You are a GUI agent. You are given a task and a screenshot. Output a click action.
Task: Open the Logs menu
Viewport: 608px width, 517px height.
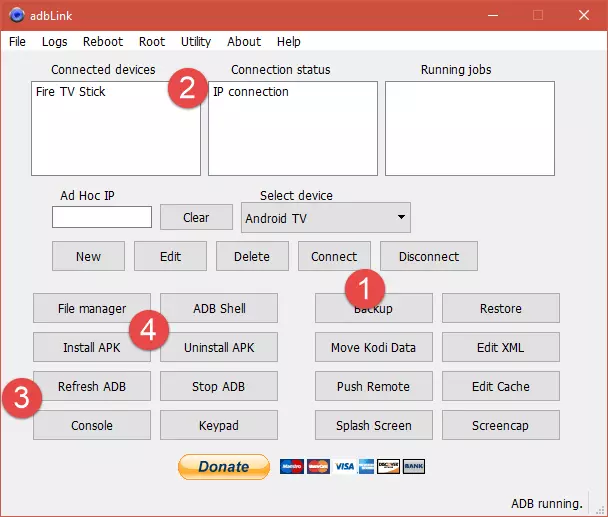coord(55,41)
